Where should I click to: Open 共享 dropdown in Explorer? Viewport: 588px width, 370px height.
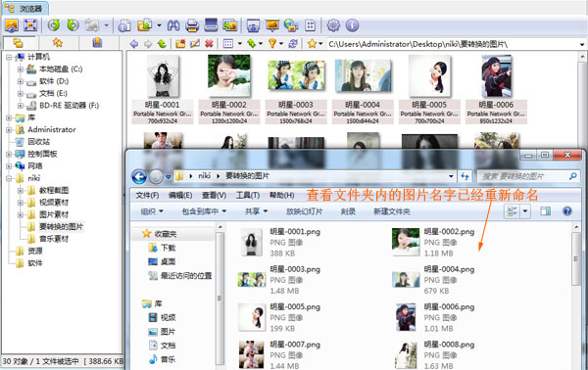(256, 211)
